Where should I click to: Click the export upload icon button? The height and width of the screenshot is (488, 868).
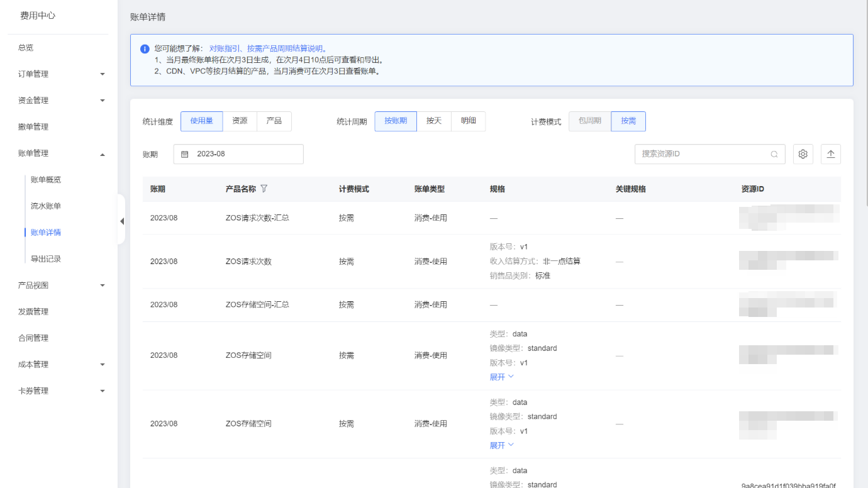830,154
